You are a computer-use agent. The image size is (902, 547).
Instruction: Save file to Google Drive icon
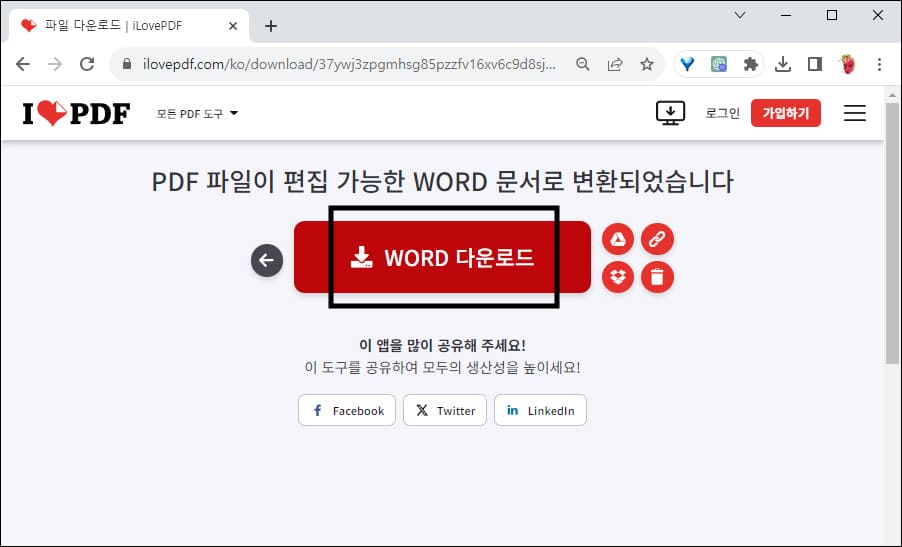tap(618, 239)
